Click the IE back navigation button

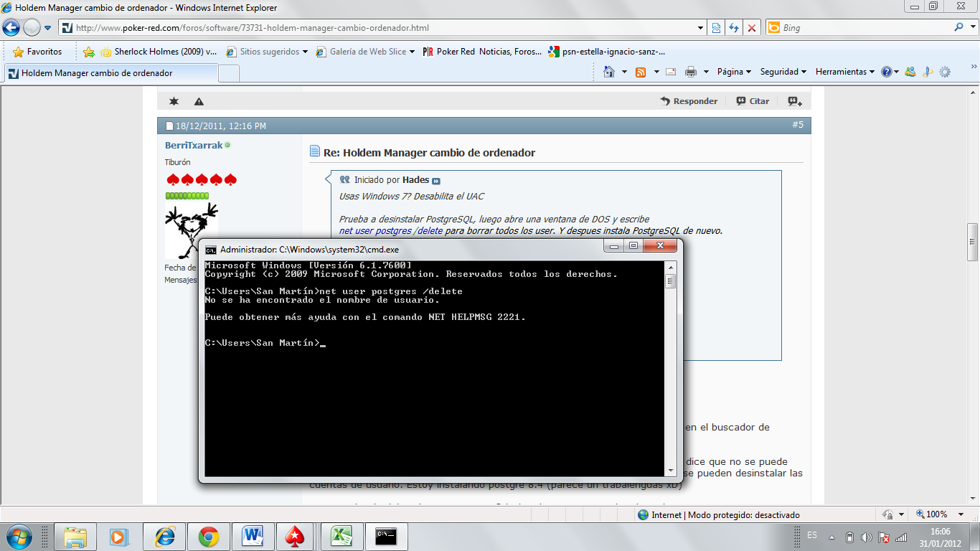point(11,28)
